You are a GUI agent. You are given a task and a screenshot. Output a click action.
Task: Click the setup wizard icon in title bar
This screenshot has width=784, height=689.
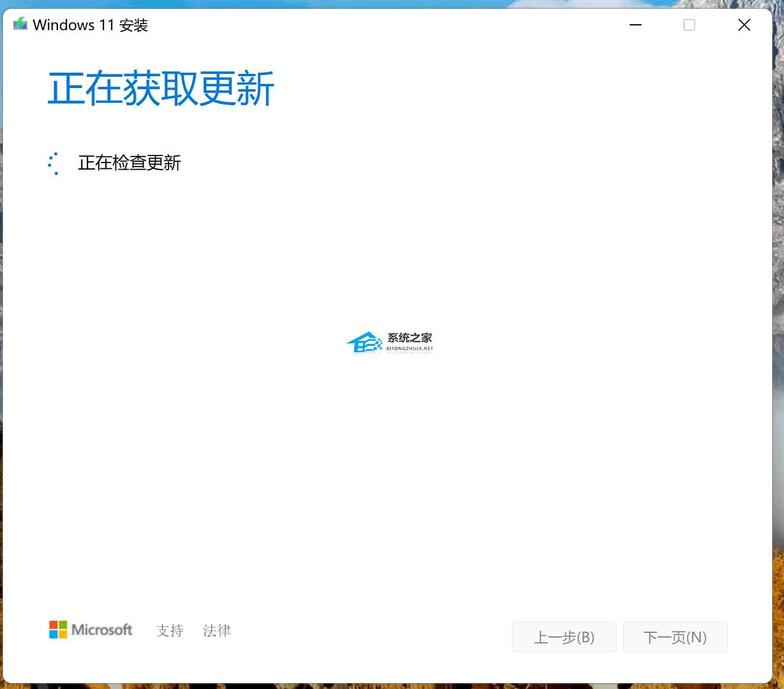coord(20,24)
